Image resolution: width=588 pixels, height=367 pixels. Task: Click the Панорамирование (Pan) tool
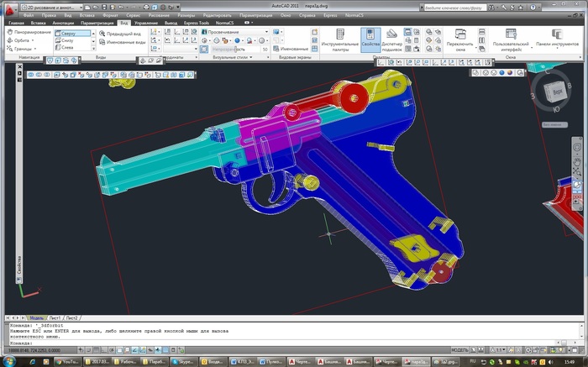(x=32, y=32)
